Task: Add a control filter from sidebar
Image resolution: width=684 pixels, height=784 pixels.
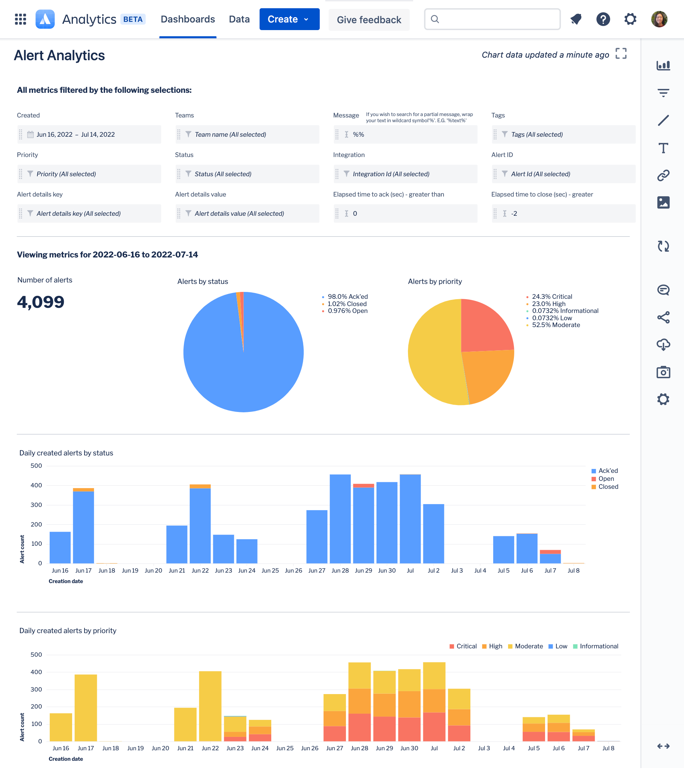Action: (663, 93)
